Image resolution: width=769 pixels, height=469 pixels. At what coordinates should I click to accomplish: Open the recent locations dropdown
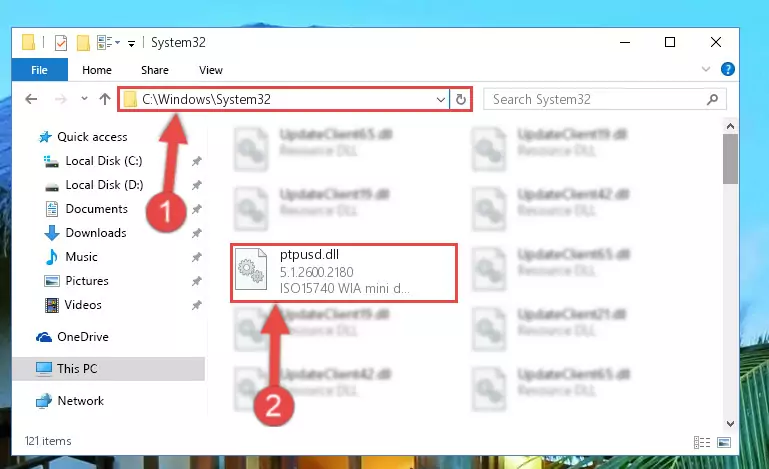(x=84, y=99)
